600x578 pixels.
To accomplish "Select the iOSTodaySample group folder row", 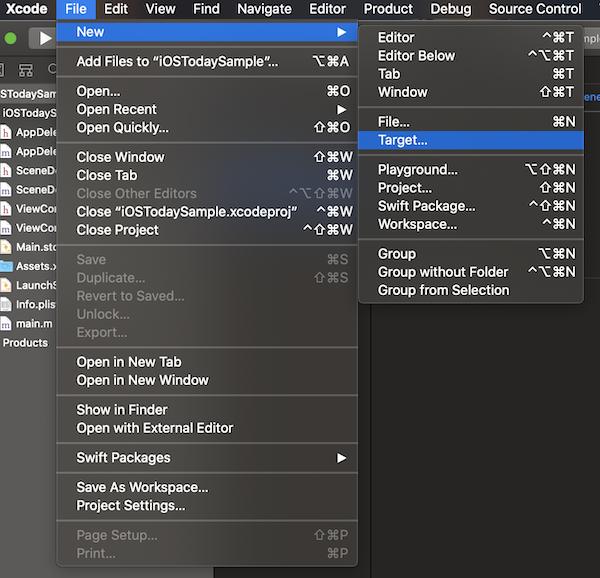I will 28,113.
